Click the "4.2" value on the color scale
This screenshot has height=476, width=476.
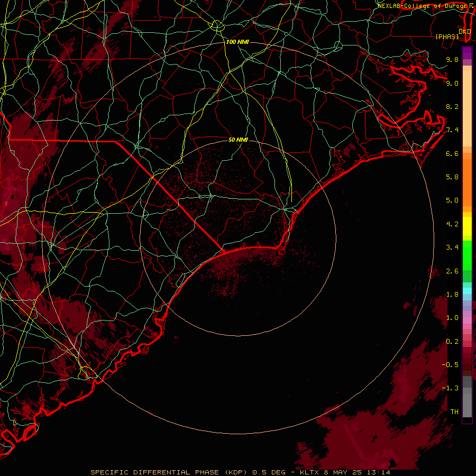[452, 224]
